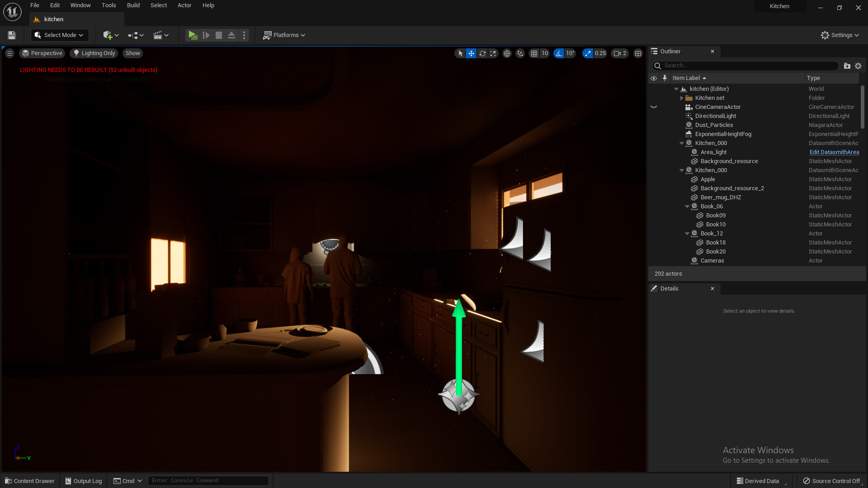
Task: Select the rotate objects tool
Action: click(x=482, y=53)
